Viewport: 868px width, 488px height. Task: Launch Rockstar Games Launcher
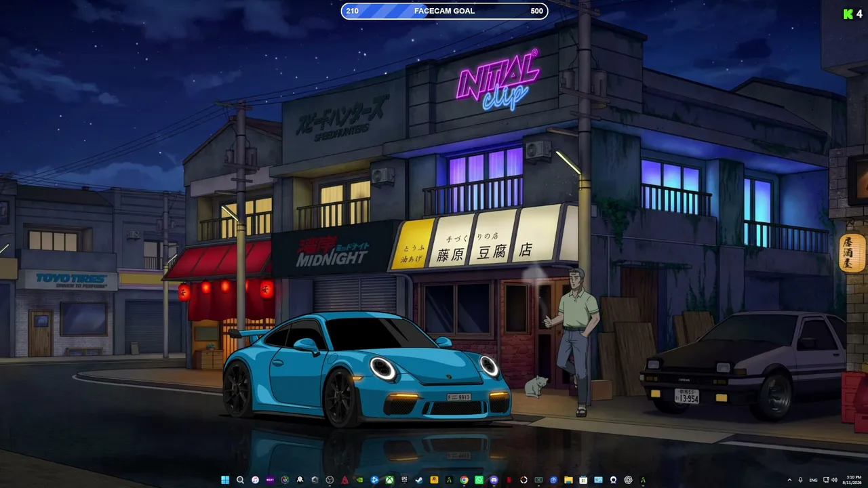[434, 480]
